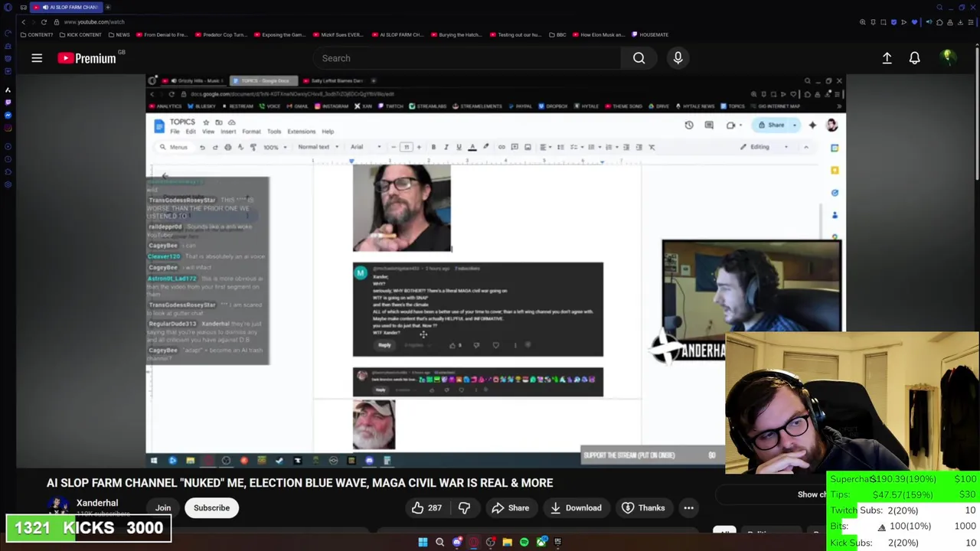Open 'From Denial to Fre...' bookmark
980x551 pixels.
point(161,34)
